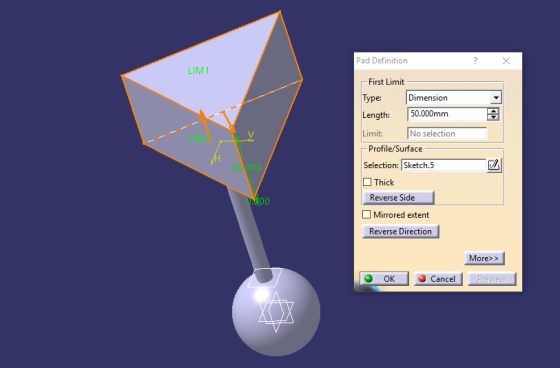The height and width of the screenshot is (368, 560).
Task: Click the red Cancel button
Action: [438, 279]
